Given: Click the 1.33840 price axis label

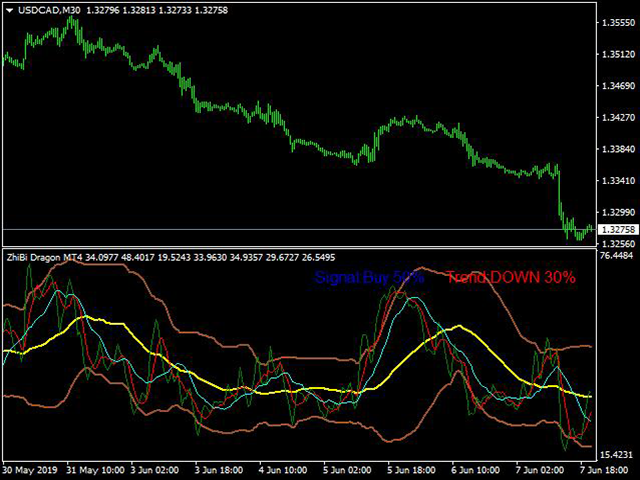Looking at the screenshot, I should click(619, 149).
